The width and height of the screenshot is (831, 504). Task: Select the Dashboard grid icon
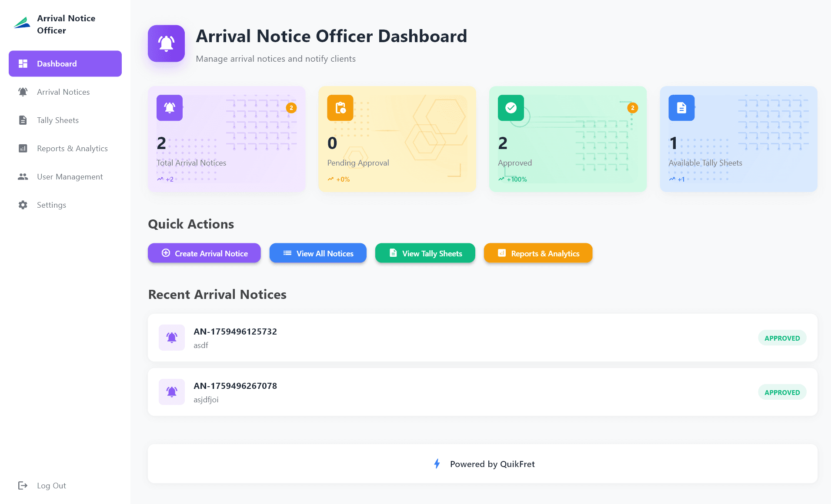click(23, 63)
